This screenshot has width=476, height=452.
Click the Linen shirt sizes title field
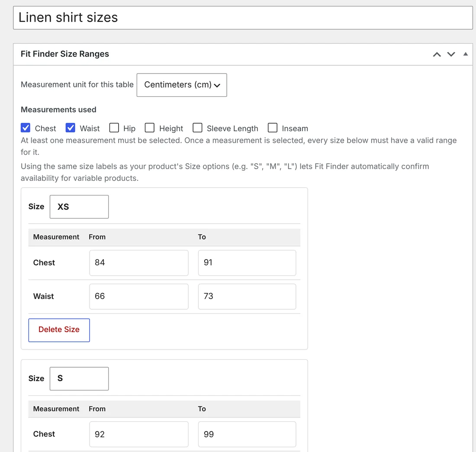[x=243, y=18]
